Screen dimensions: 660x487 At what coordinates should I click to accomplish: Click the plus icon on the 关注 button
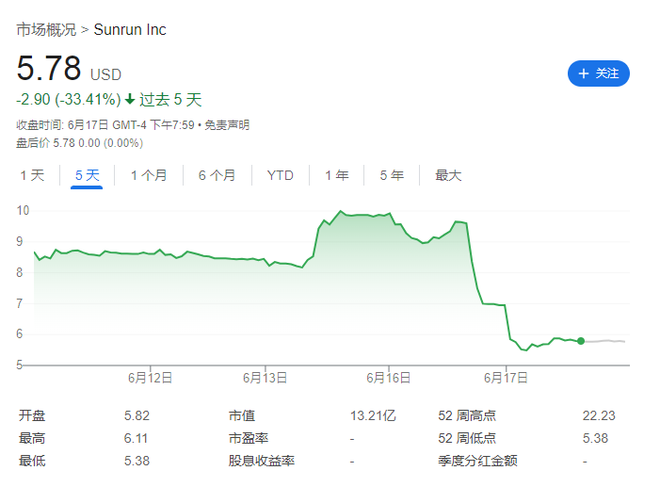point(583,74)
